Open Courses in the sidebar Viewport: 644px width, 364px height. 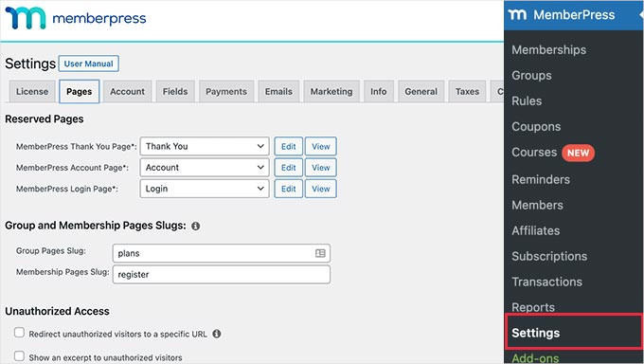[x=534, y=153]
